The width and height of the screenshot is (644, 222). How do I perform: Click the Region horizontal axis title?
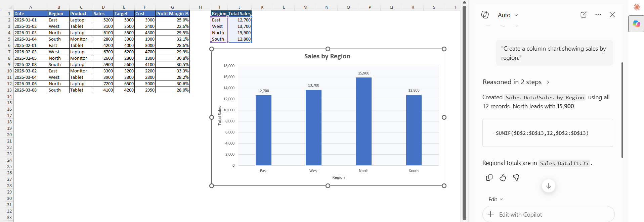pos(338,177)
